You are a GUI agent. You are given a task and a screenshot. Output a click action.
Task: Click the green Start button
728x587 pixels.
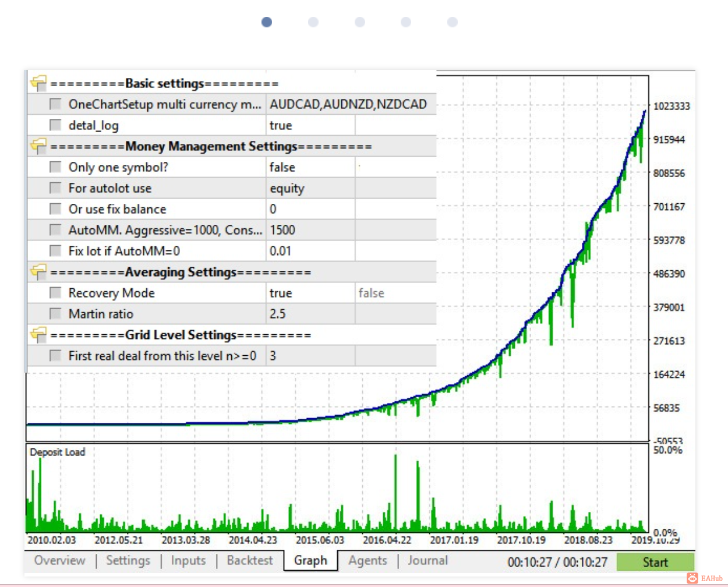[x=655, y=562]
